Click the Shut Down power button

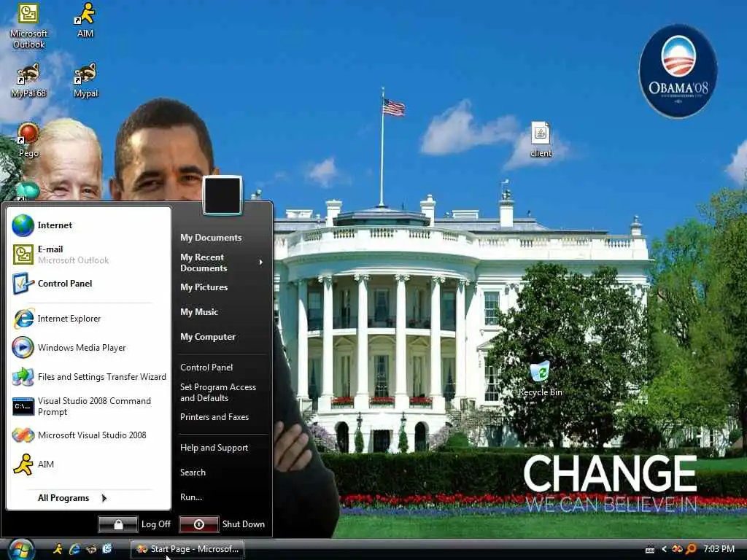tap(199, 524)
